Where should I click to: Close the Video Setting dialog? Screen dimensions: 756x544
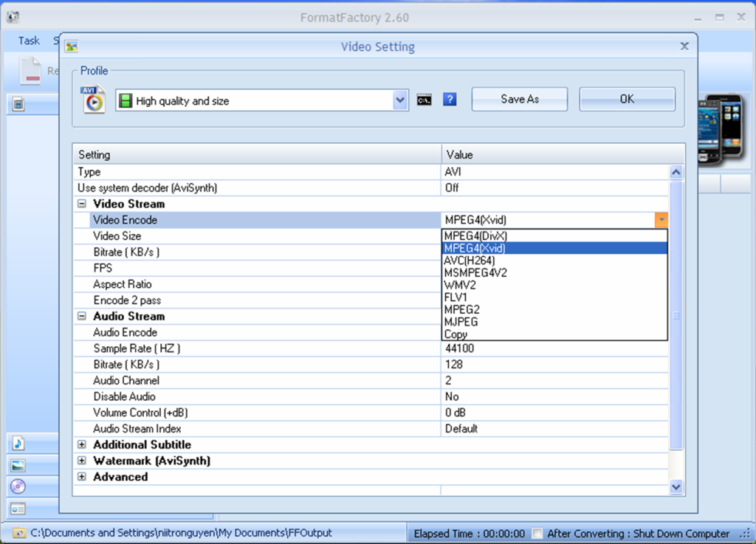click(684, 47)
